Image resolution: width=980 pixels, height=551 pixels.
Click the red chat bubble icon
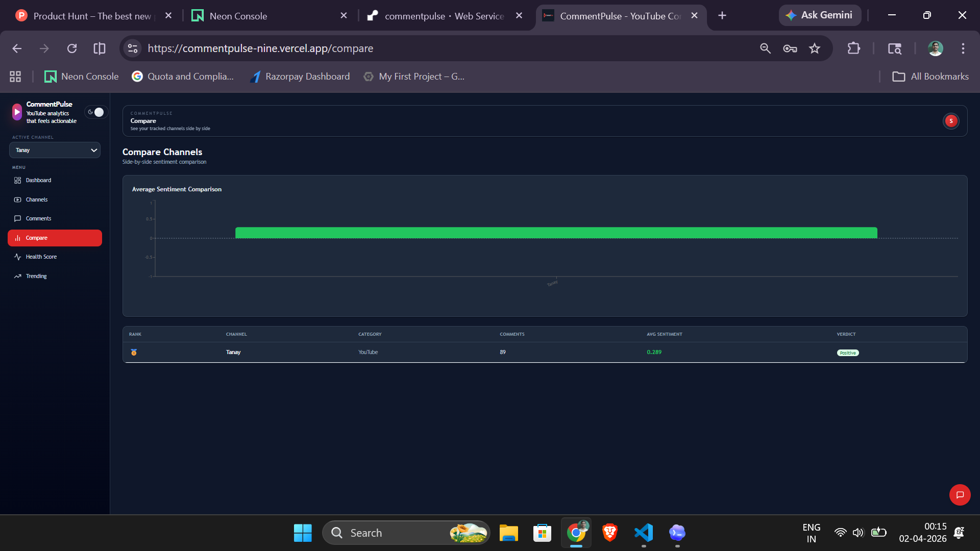click(960, 495)
